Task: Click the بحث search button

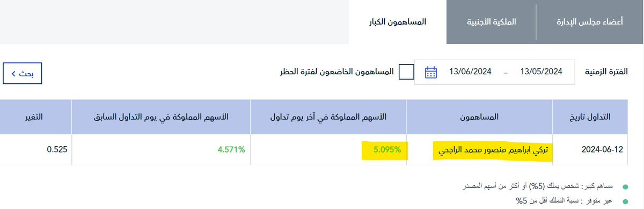Action: (23, 74)
